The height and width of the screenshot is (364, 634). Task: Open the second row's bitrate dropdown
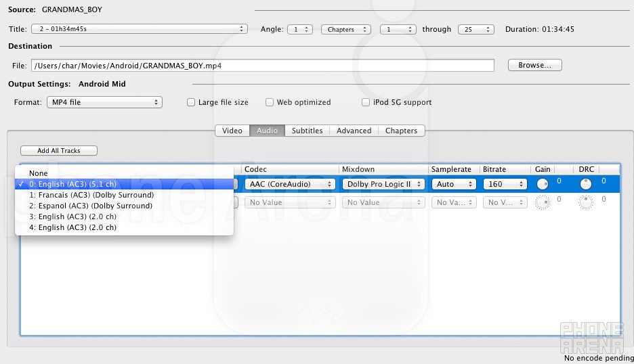pyautogui.click(x=505, y=202)
